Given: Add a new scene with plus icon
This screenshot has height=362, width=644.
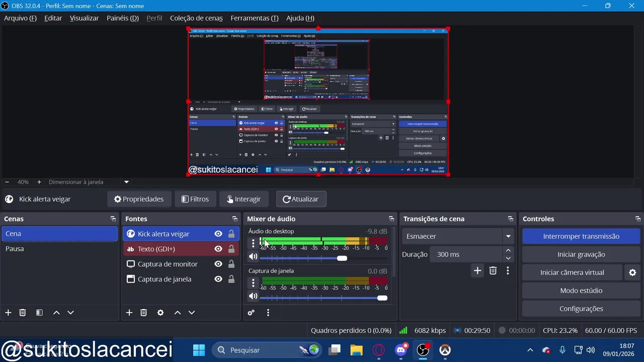Looking at the screenshot, I should point(8,313).
